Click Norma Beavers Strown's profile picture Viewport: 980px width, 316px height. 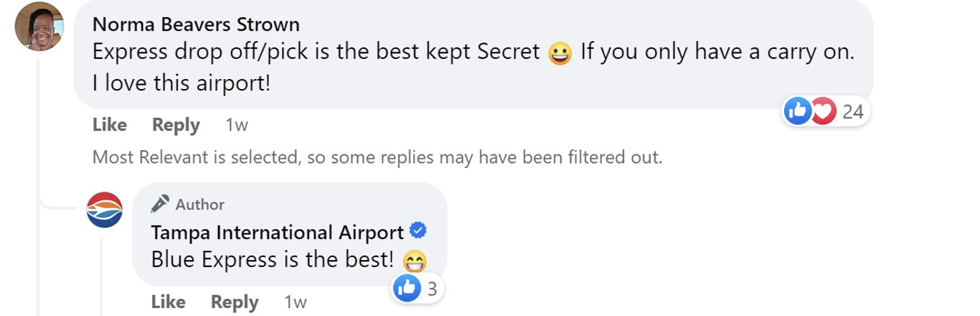[x=39, y=27]
